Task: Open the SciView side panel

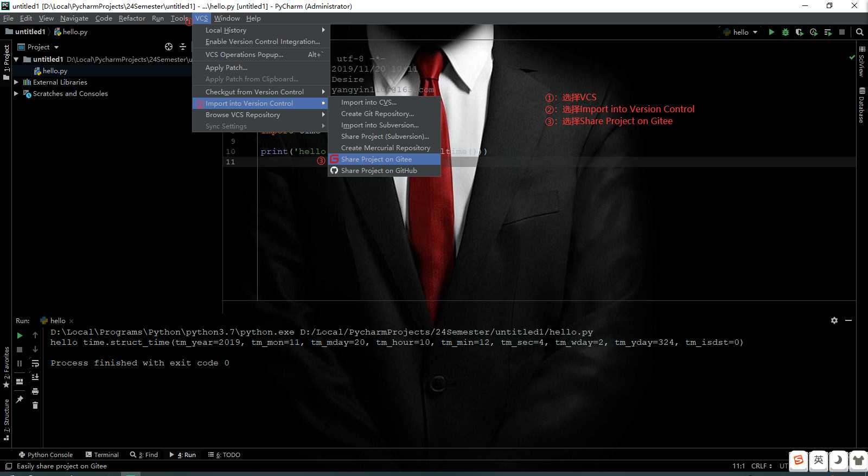Action: pyautogui.click(x=862, y=61)
